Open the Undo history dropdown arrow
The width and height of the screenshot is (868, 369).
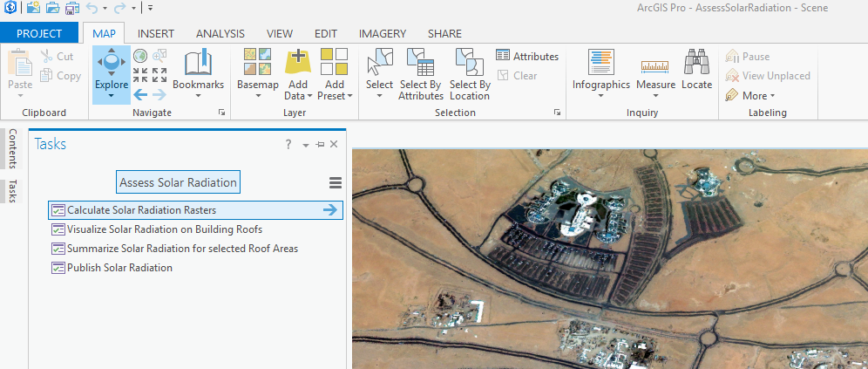click(x=105, y=9)
